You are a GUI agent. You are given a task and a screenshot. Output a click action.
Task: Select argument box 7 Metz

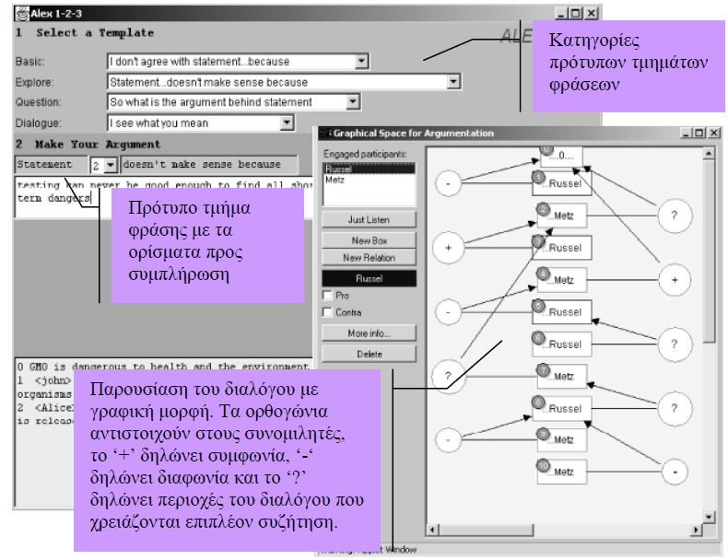coord(562,377)
